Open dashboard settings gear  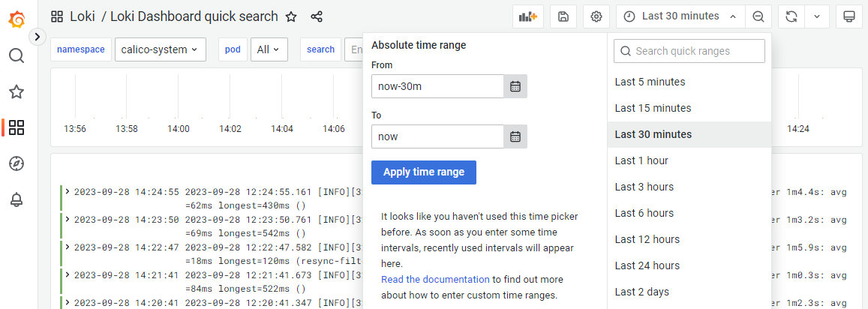coord(596,16)
